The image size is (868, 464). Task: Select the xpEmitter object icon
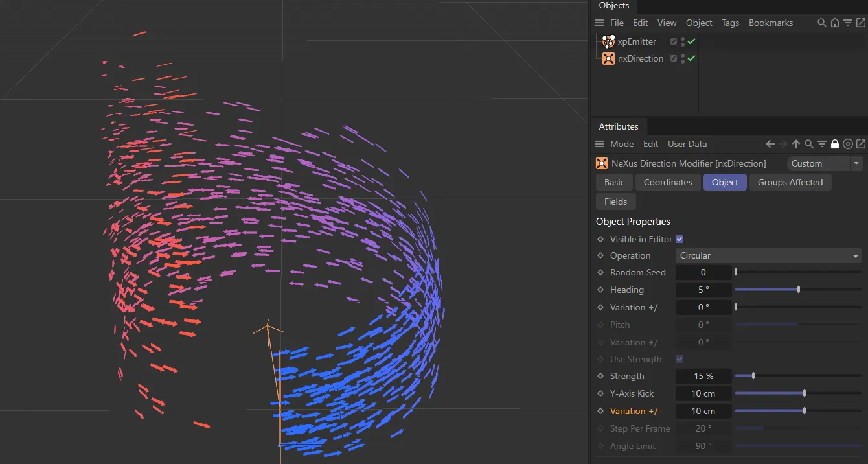point(608,41)
